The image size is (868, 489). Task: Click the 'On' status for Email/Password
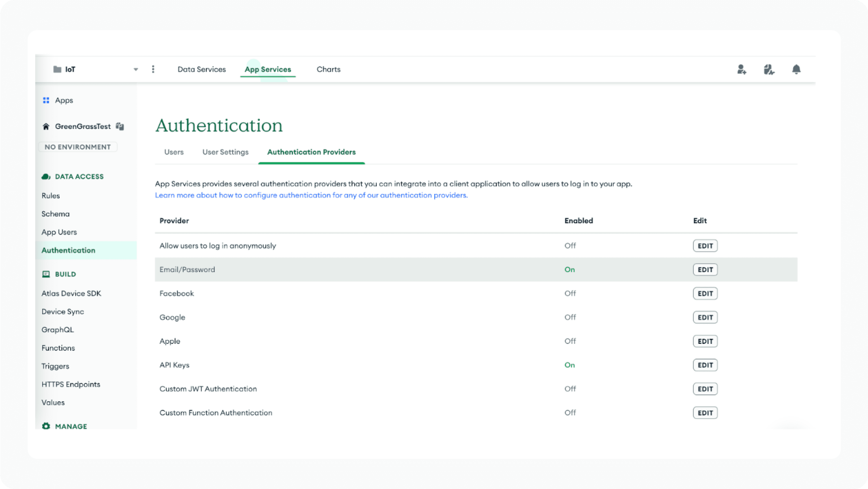click(569, 270)
